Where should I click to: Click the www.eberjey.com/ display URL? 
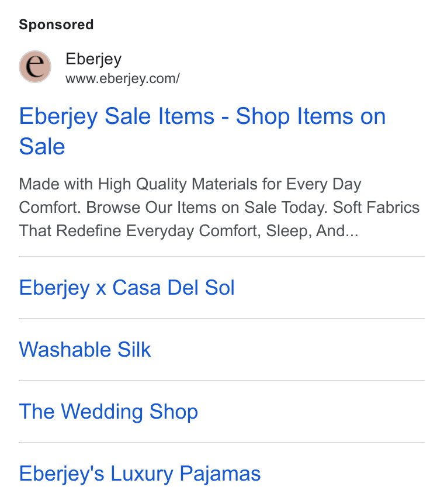[123, 78]
